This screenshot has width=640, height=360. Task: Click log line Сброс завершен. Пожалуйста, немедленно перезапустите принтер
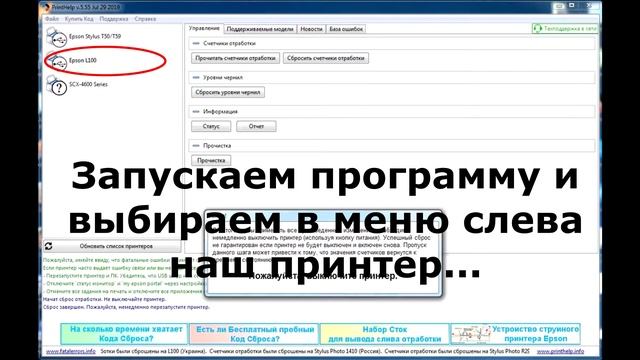tap(126, 307)
